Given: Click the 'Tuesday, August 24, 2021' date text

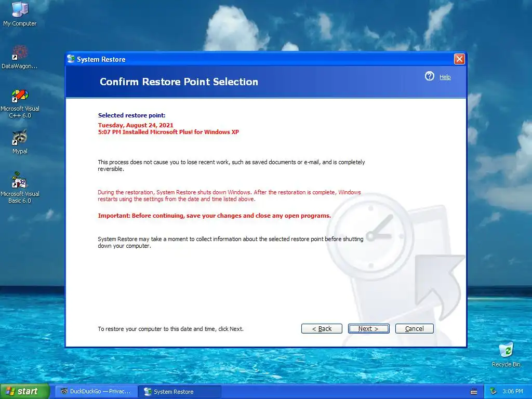Looking at the screenshot, I should tap(136, 125).
